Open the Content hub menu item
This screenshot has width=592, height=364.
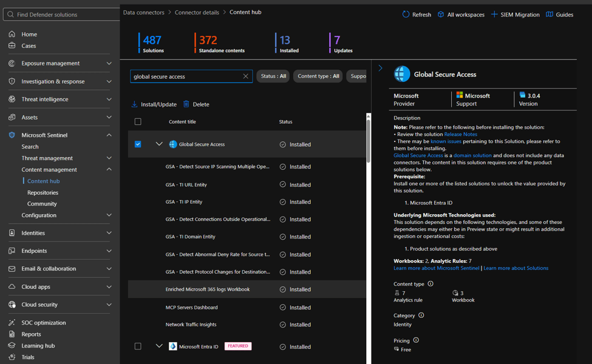click(44, 181)
